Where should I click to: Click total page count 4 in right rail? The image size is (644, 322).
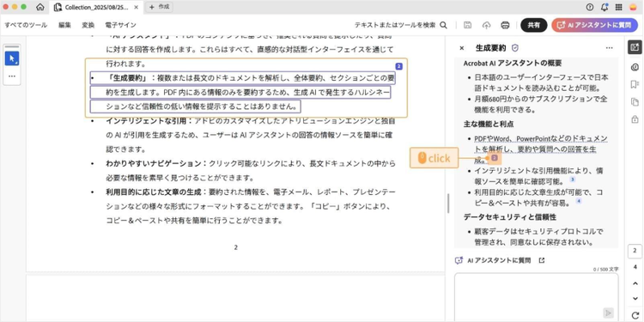pyautogui.click(x=635, y=267)
